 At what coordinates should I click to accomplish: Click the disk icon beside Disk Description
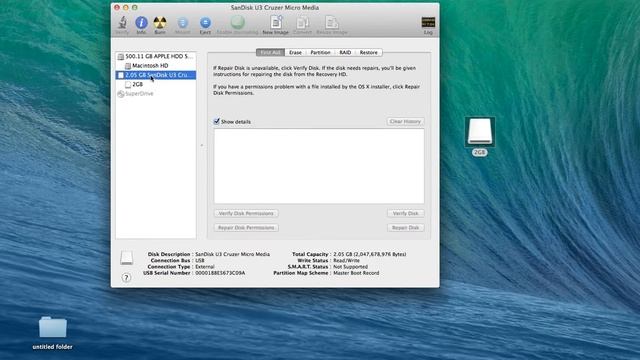click(127, 258)
